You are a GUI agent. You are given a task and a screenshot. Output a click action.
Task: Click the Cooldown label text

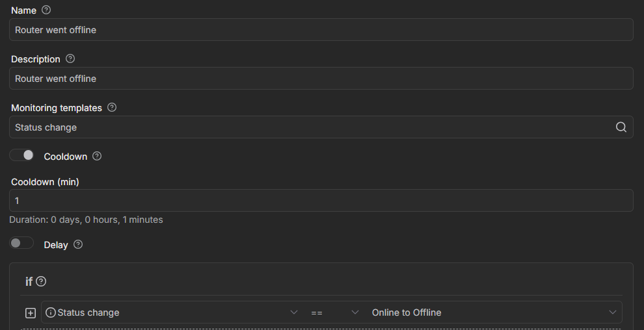(x=66, y=157)
